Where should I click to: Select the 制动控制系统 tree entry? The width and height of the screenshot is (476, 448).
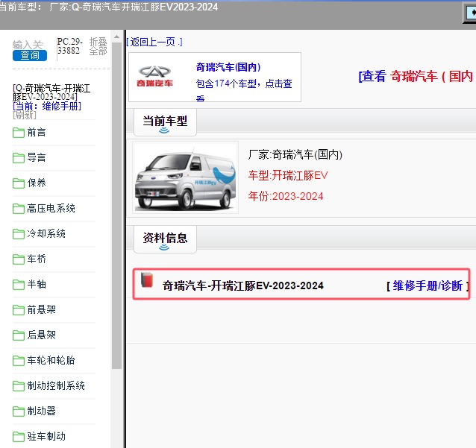point(56,386)
